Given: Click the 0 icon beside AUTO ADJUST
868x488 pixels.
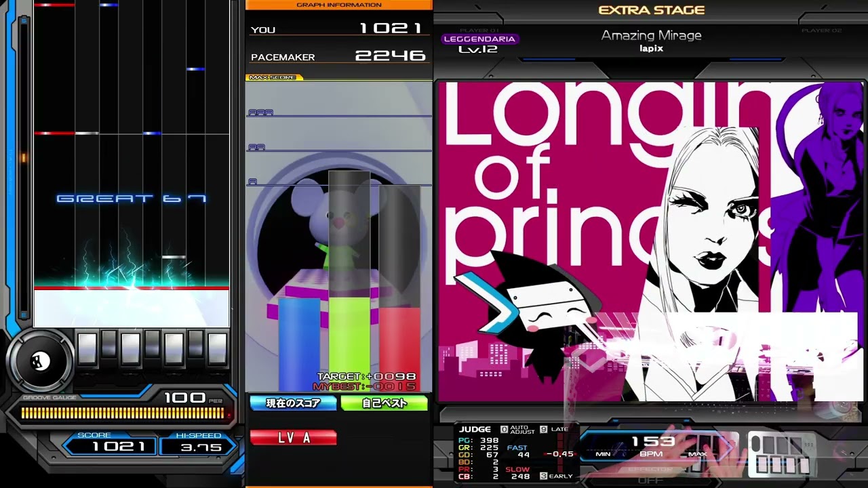Looking at the screenshot, I should (x=504, y=430).
